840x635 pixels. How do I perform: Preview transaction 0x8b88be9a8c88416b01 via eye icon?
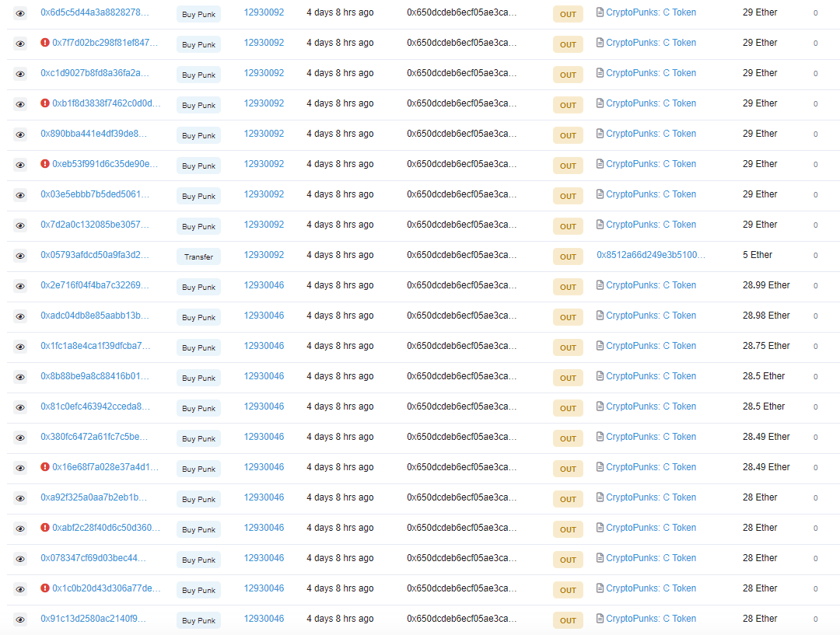[x=20, y=377]
